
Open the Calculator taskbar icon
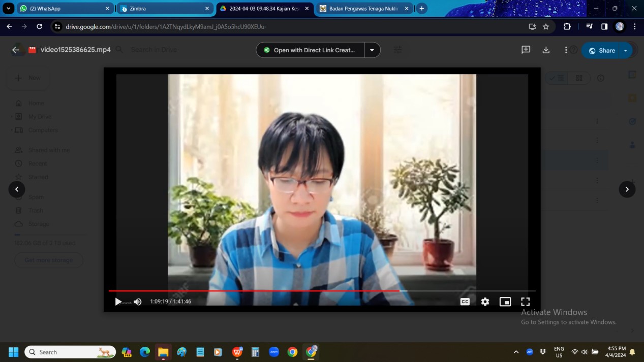point(256,352)
